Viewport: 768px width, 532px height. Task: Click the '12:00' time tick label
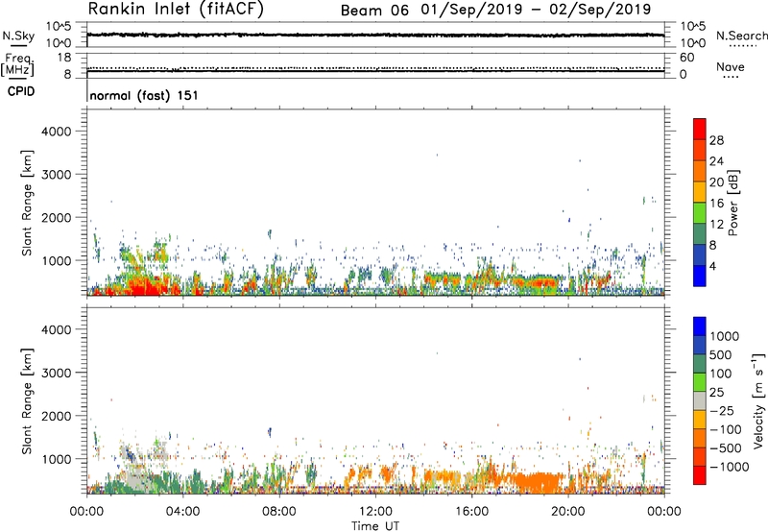click(375, 512)
